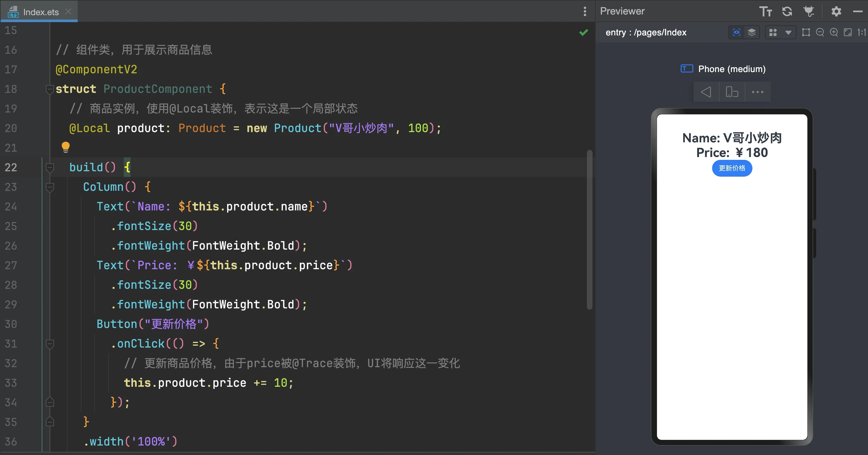This screenshot has width=868, height=455.
Task: Click the 更新价格 button in preview
Action: click(x=732, y=168)
